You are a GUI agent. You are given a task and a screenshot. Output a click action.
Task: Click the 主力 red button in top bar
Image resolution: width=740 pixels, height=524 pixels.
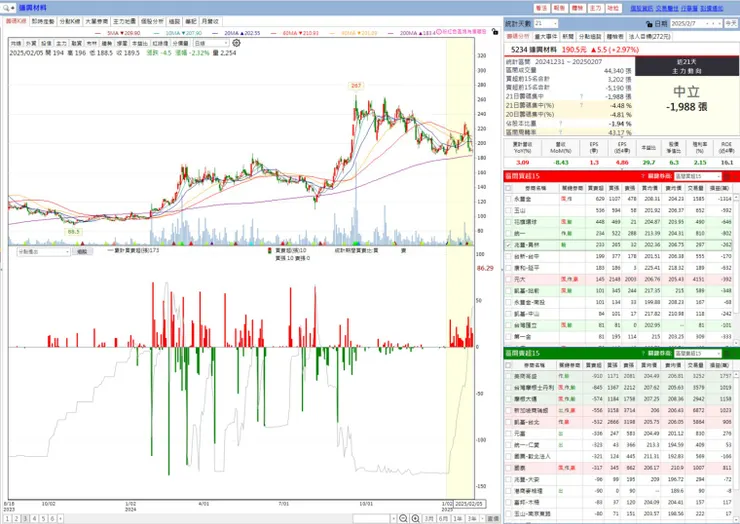596,8
